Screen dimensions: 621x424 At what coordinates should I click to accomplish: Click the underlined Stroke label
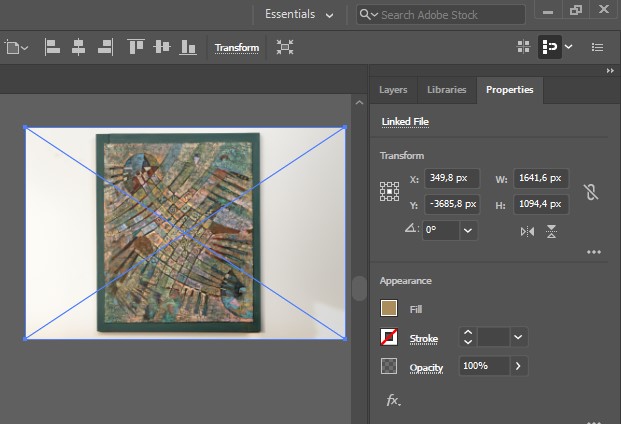(424, 339)
